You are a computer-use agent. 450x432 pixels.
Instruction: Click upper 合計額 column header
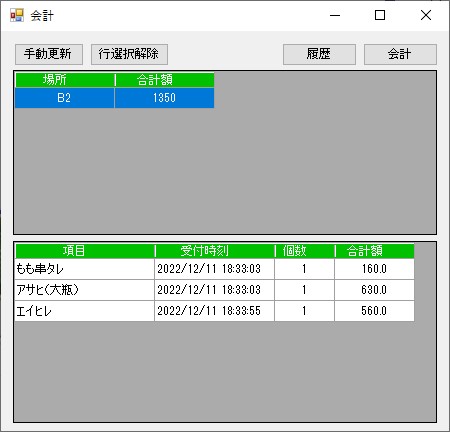[x=164, y=80]
